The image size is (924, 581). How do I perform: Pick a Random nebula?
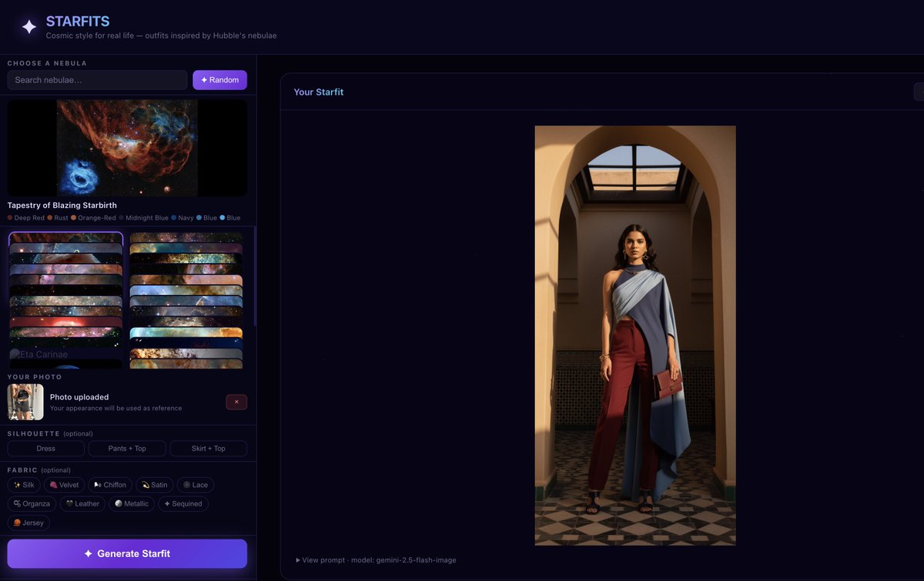[x=219, y=80]
